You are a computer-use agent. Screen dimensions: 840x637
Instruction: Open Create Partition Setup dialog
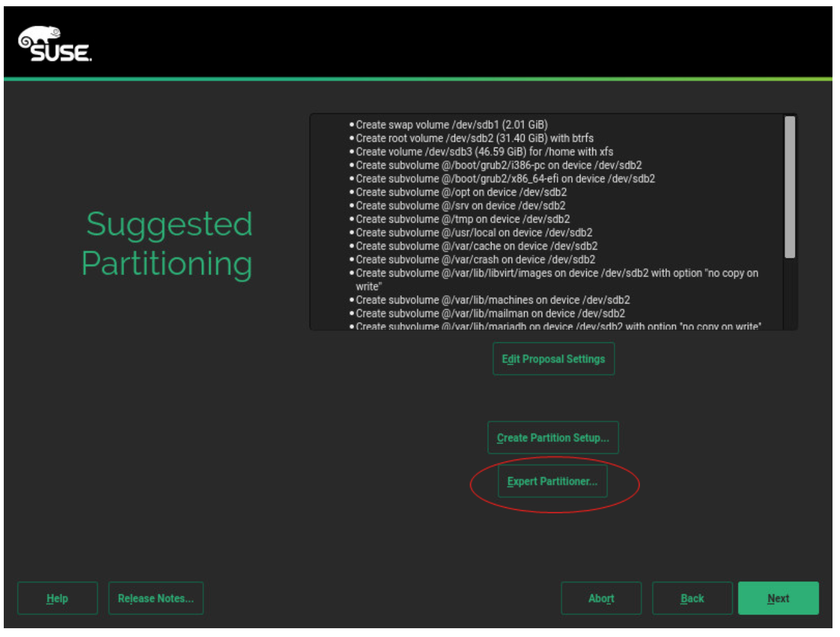(x=552, y=438)
